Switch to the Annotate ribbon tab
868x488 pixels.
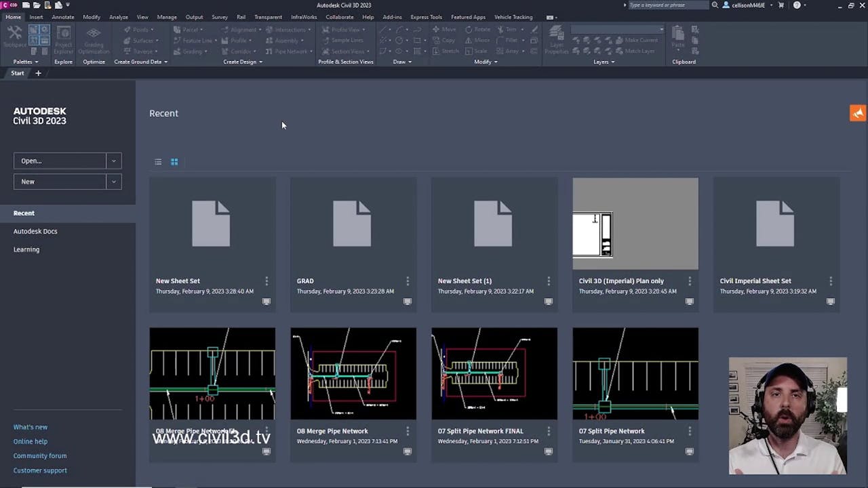62,17
